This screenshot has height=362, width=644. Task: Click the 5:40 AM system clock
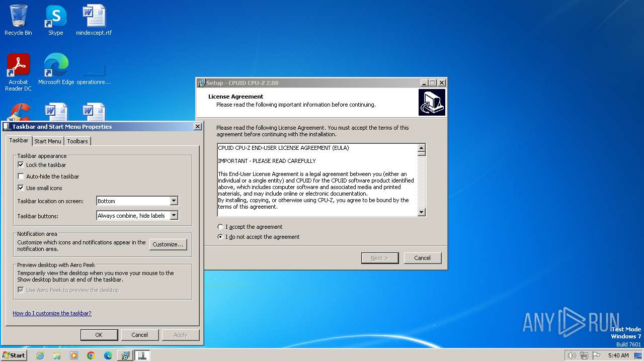click(618, 355)
